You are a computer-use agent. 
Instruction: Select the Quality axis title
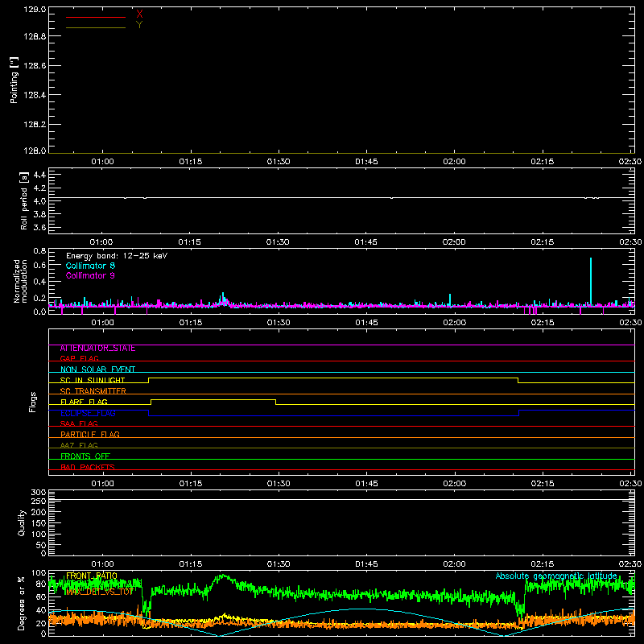22,522
